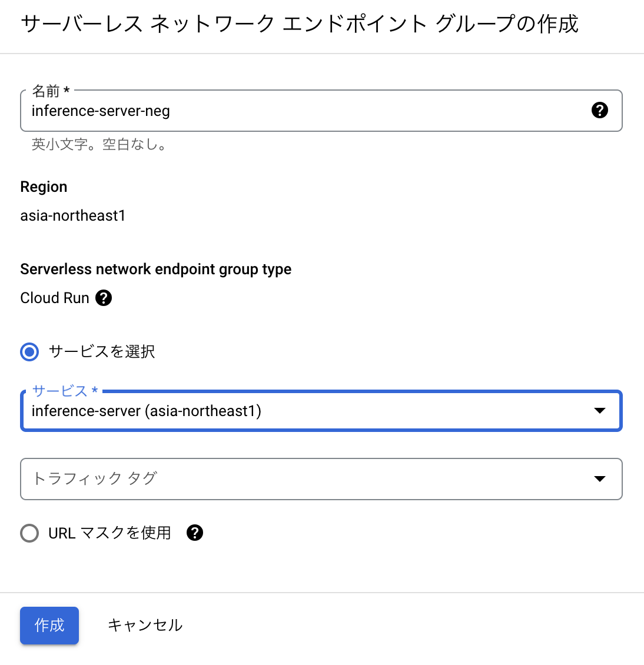Viewport: 644px width, 665px height.
Task: Click the サービスを選択 label text
Action: (x=102, y=351)
